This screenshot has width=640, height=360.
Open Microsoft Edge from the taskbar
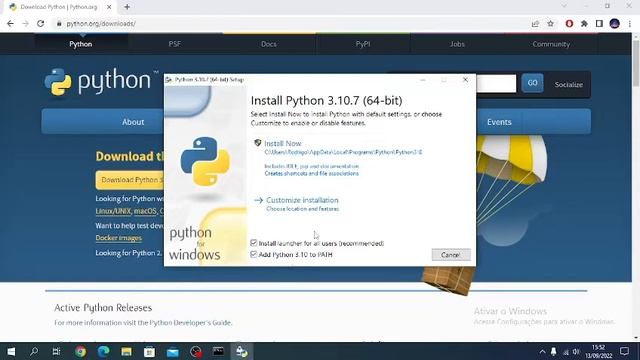point(103,351)
